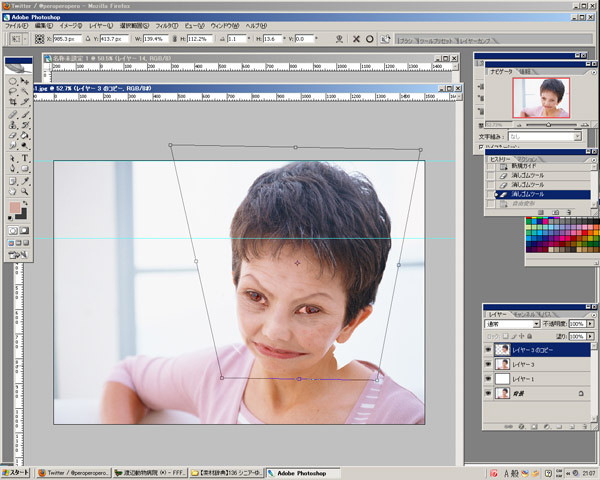Select the Pen tool
The height and width of the screenshot is (480, 600).
click(13, 168)
